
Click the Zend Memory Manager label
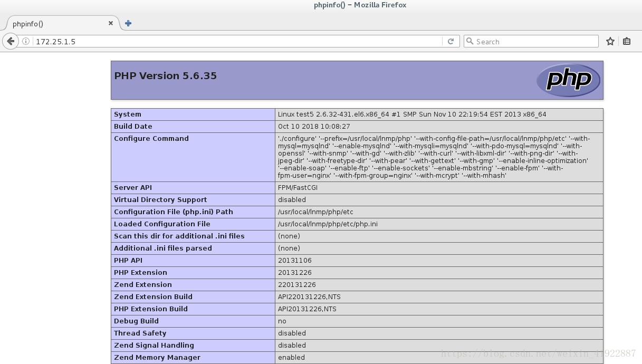point(157,357)
